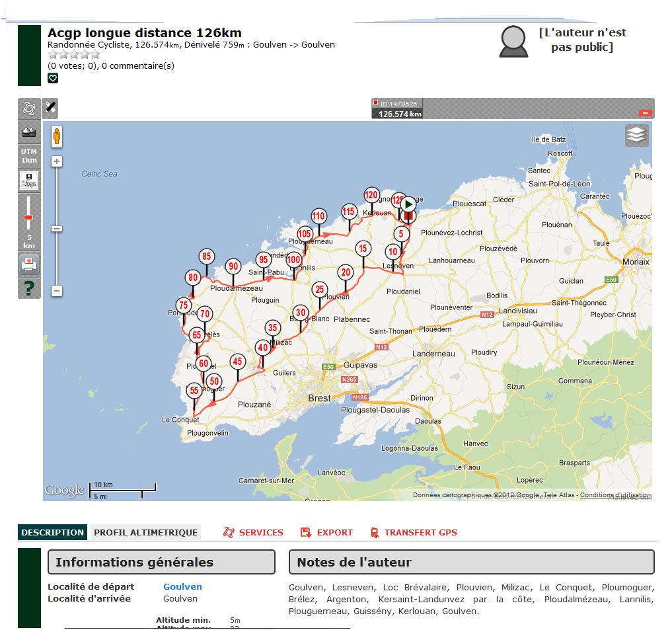The height and width of the screenshot is (630, 672).
Task: Select the Description tab
Action: pyautogui.click(x=52, y=532)
